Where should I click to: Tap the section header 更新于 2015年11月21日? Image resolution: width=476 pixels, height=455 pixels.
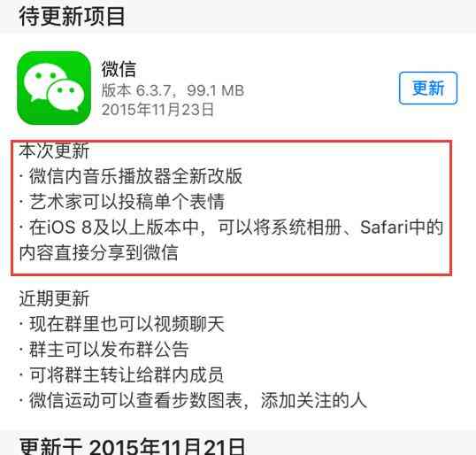[133, 447]
